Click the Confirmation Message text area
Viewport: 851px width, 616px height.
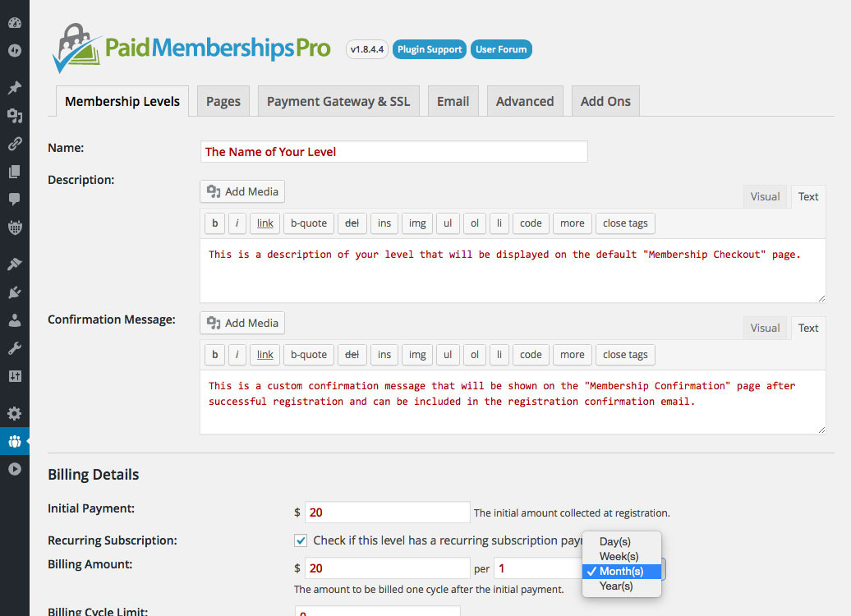click(513, 402)
